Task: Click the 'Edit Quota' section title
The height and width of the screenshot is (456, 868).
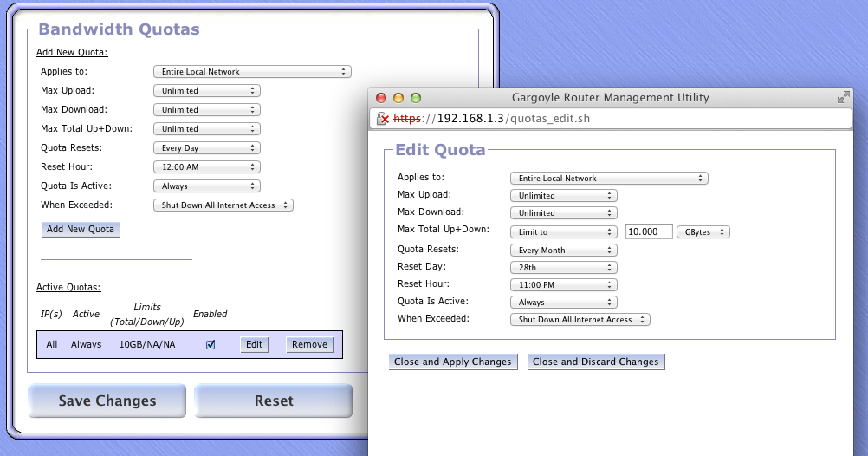Action: point(440,150)
